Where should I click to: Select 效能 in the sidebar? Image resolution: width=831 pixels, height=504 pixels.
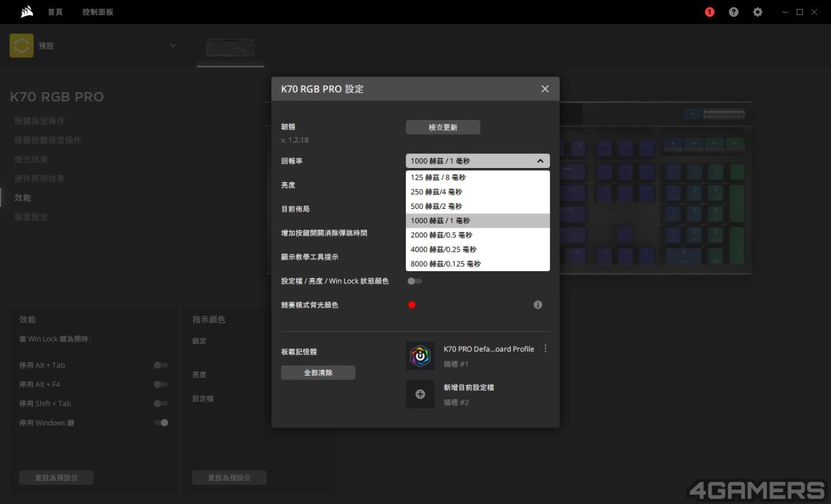coord(23,198)
